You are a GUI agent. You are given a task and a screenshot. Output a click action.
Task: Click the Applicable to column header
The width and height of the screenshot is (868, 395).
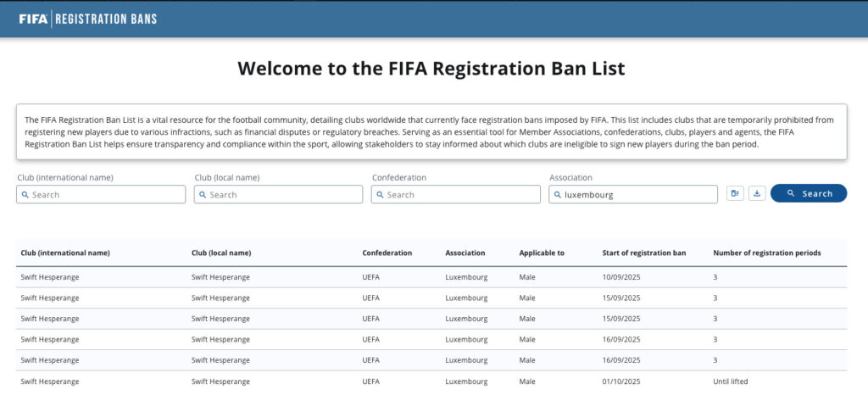pos(542,253)
